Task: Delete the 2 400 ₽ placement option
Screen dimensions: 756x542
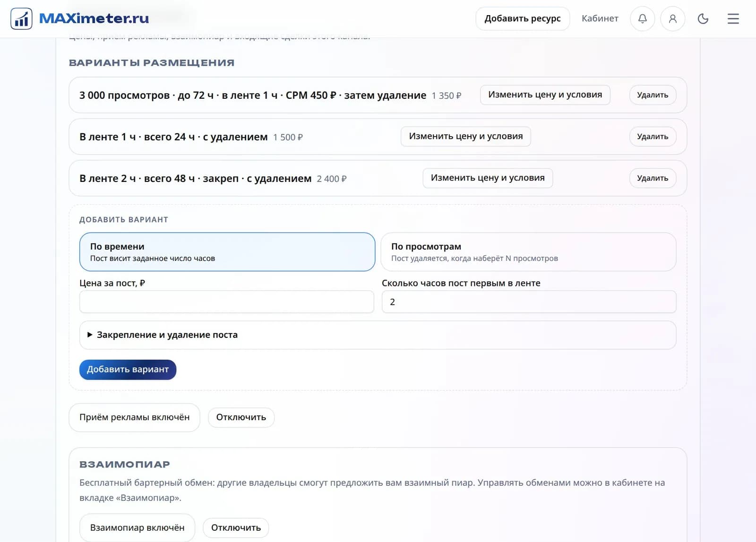Action: click(653, 178)
